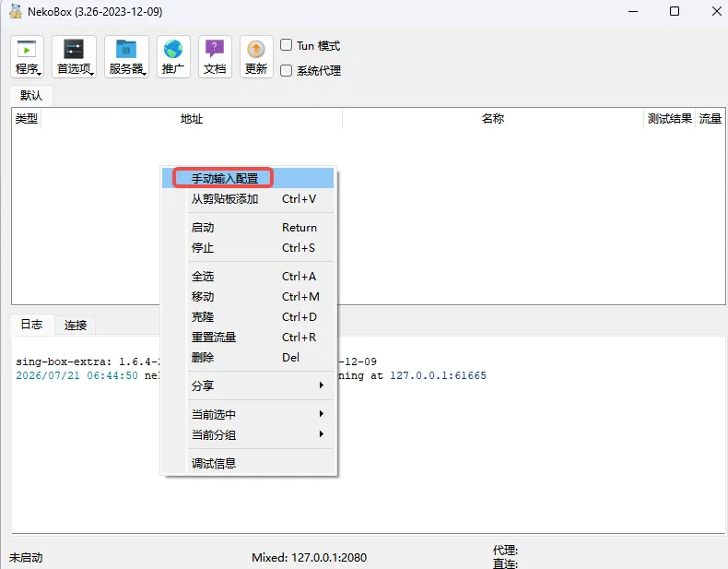Viewport: 728px width, 569px height.
Task: Select the 默认 group tab
Action: click(x=31, y=96)
